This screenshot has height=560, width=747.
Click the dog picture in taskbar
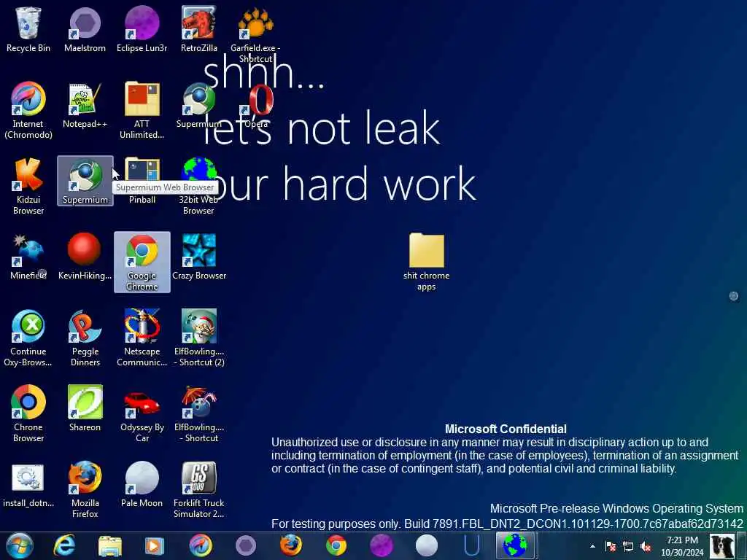pyautogui.click(x=722, y=546)
